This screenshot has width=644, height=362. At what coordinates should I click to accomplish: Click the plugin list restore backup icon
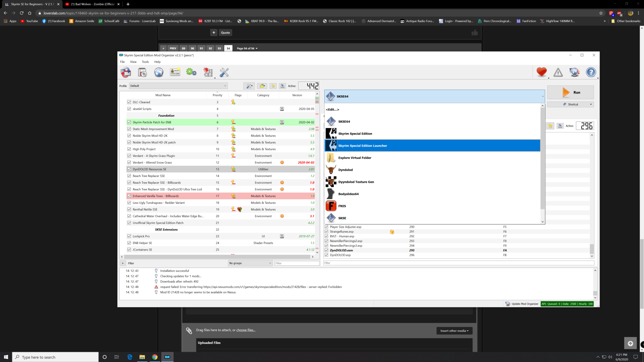click(550, 126)
